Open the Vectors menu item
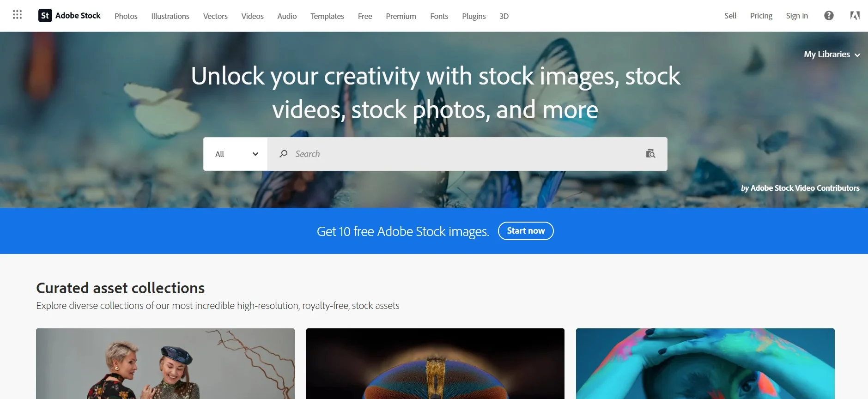The width and height of the screenshot is (868, 399). point(215,16)
